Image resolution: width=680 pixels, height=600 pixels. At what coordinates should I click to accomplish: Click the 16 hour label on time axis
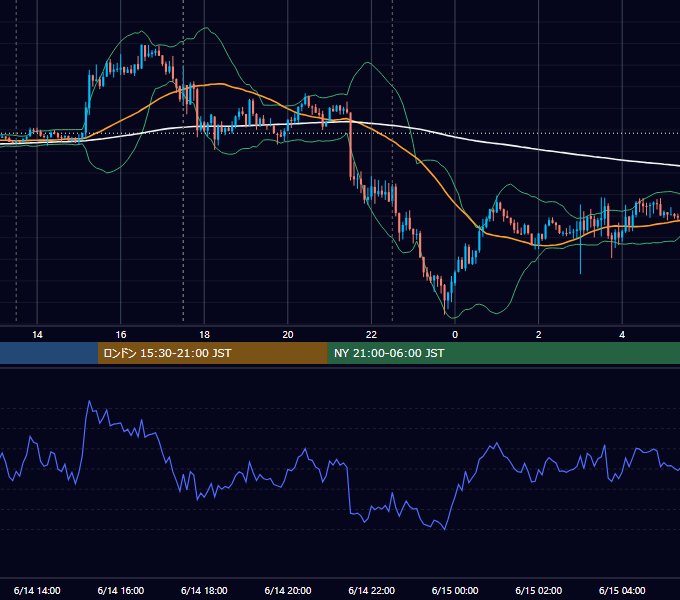(x=121, y=335)
